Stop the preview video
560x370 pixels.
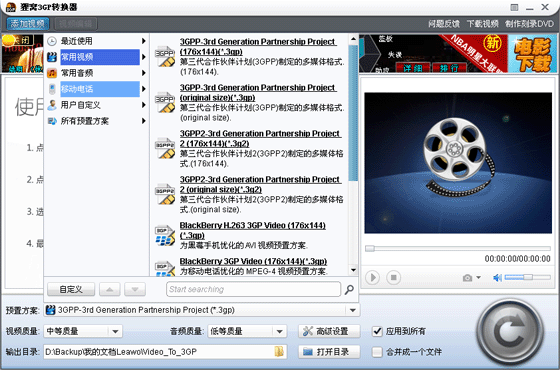[394, 278]
